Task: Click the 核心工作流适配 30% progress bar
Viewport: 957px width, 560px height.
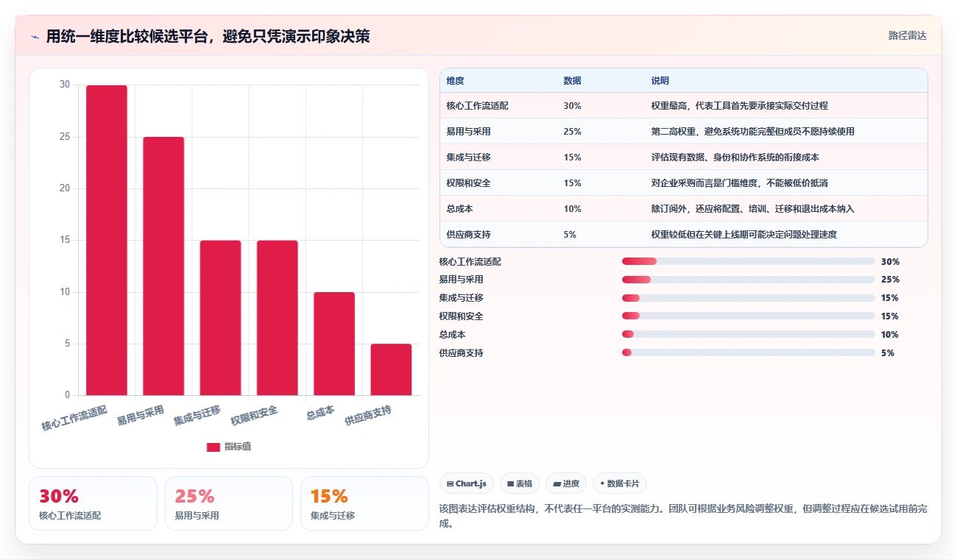Action: (749, 261)
